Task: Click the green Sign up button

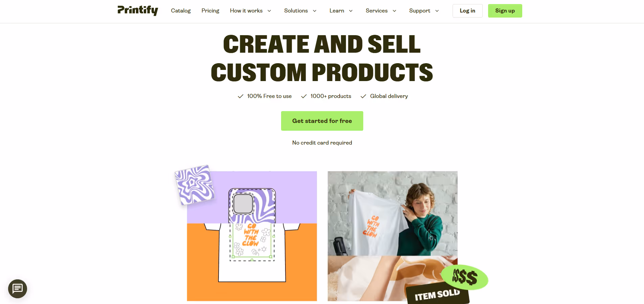Action: [x=505, y=11]
